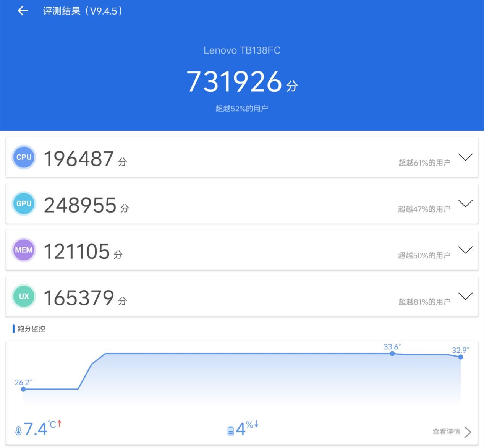Click the 超越81%的用户 UX ranking text

tap(424, 302)
